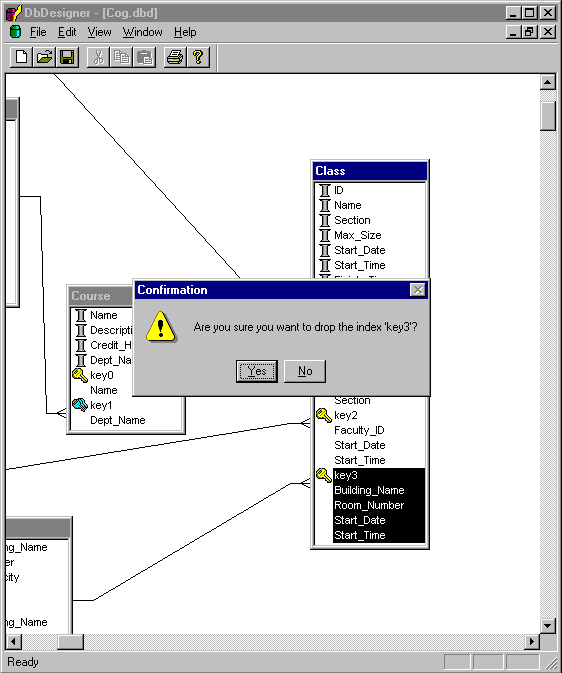
Task: Click the Paste toolbar icon
Action: coord(144,57)
